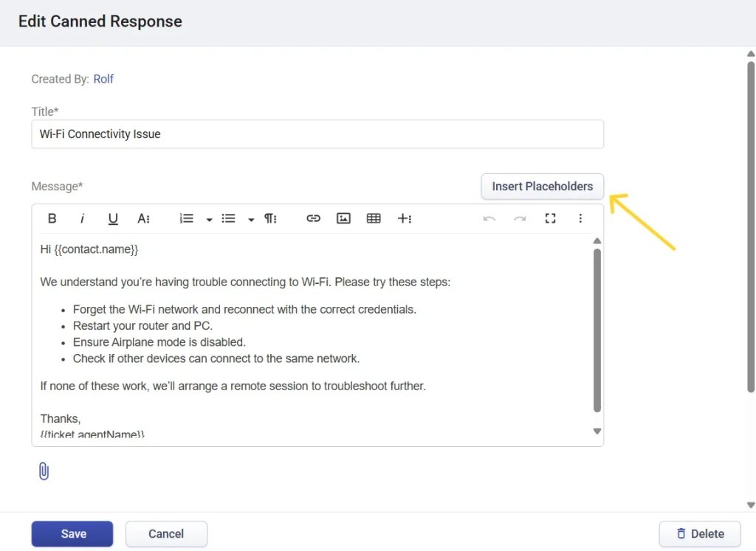Image resolution: width=756 pixels, height=551 pixels.
Task: Click the 'Ensure Airplane mode is disabled.' bullet
Action: 159,342
